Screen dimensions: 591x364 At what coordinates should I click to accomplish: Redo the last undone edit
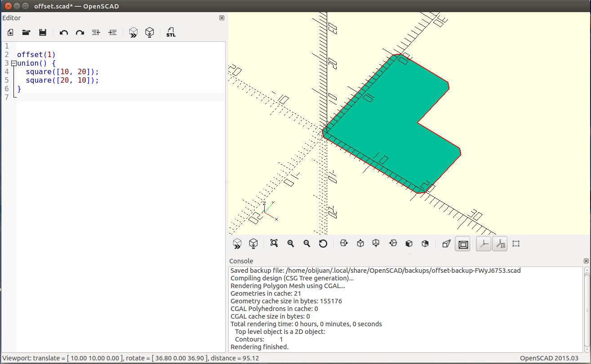[x=80, y=32]
